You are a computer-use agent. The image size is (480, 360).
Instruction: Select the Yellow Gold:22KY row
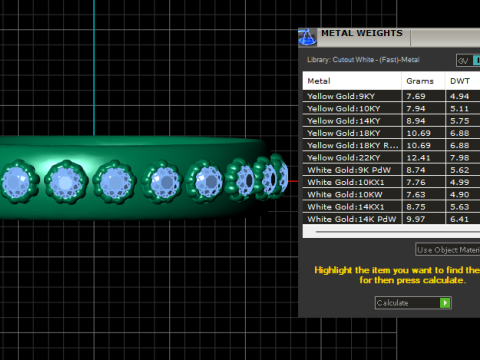(x=391, y=158)
